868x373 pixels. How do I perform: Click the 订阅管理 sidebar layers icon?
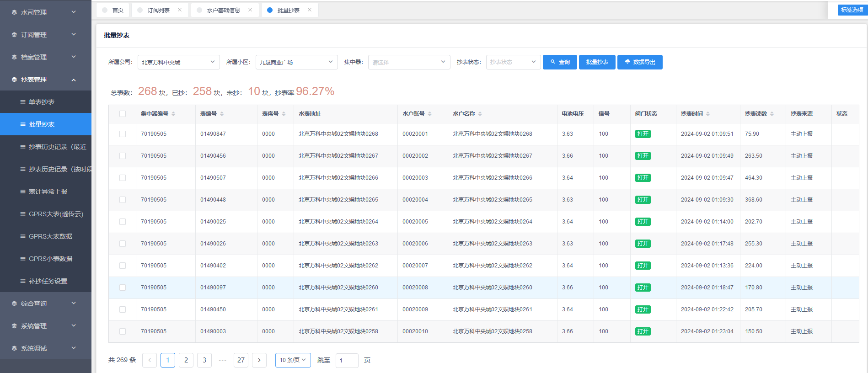coord(14,35)
